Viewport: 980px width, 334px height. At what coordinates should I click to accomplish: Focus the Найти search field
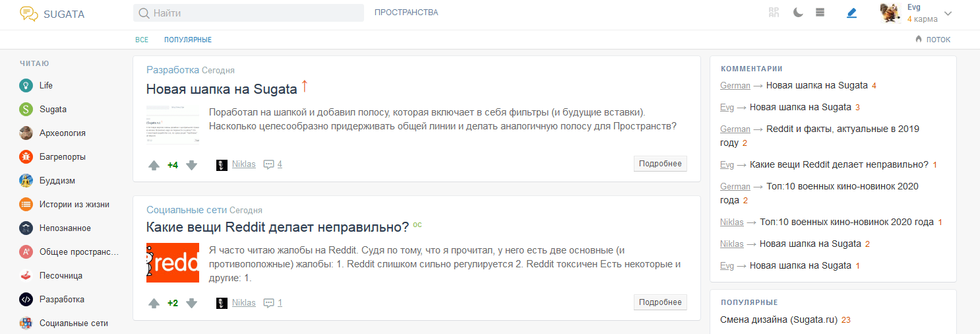click(249, 13)
